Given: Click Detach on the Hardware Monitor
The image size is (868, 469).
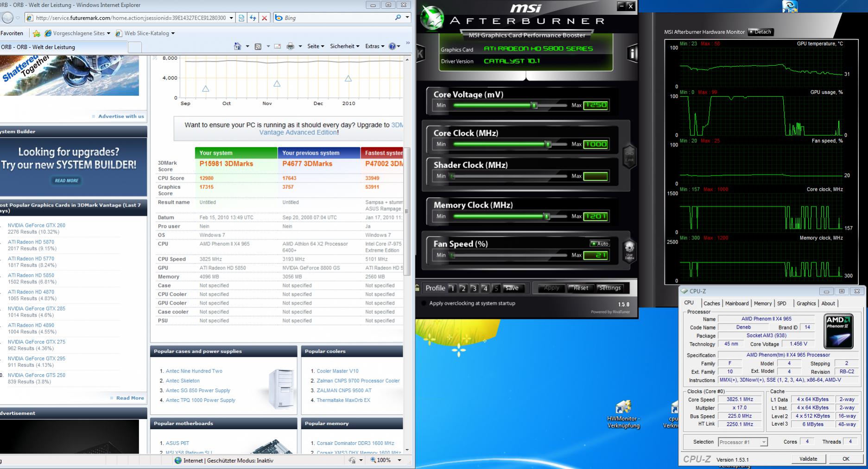Looking at the screenshot, I should pos(760,32).
